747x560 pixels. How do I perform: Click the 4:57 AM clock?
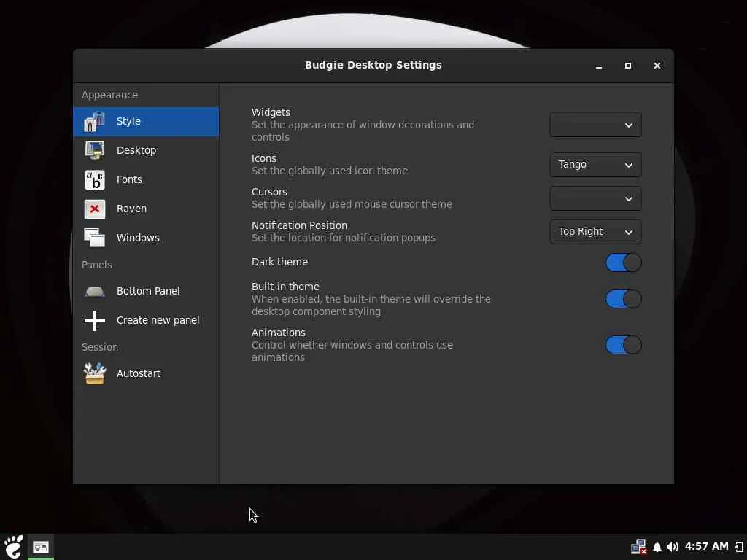pyautogui.click(x=706, y=547)
